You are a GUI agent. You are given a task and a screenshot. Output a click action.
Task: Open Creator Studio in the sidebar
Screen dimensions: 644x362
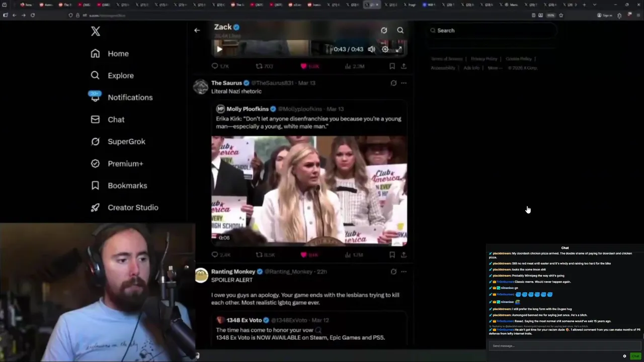124,208
